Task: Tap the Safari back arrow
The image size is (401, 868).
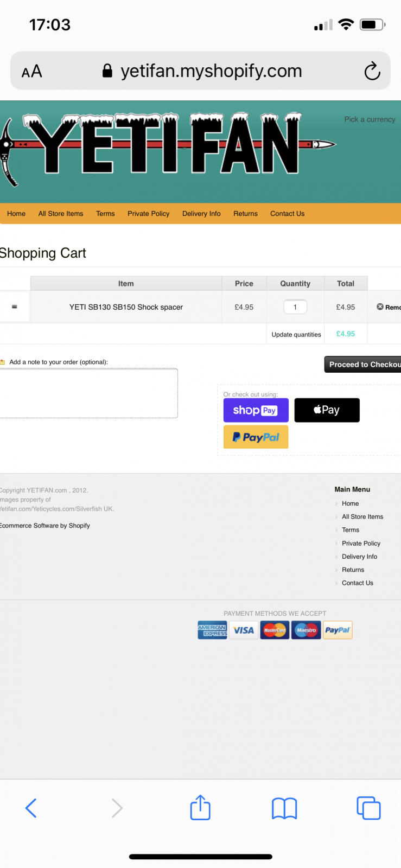Action: [x=31, y=808]
